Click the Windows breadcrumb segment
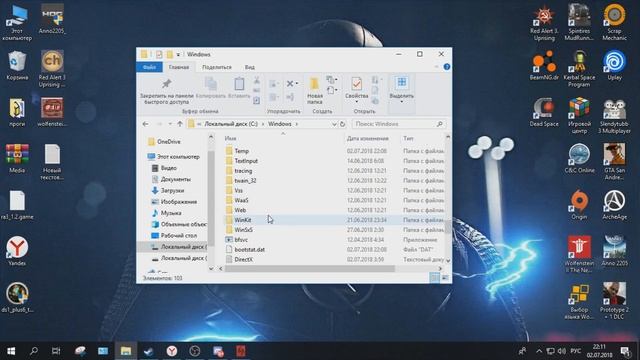This screenshot has height=360, width=640. (x=280, y=124)
